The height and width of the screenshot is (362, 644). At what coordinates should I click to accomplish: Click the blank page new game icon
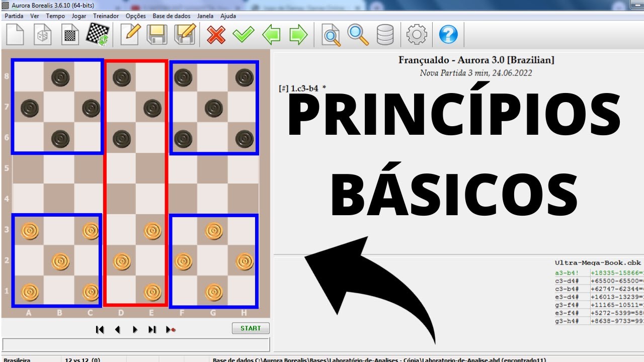pos(15,35)
